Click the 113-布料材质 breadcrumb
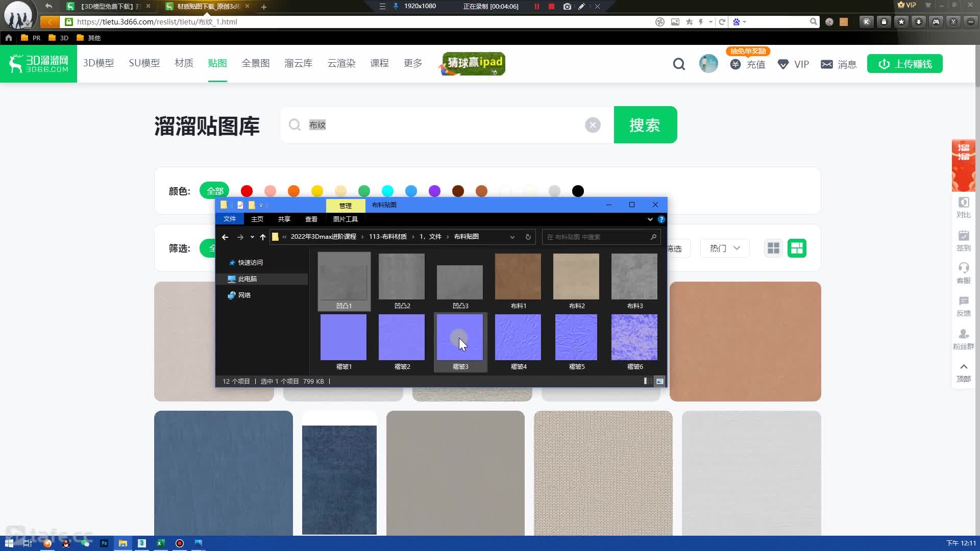The width and height of the screenshot is (980, 551). [x=388, y=237]
